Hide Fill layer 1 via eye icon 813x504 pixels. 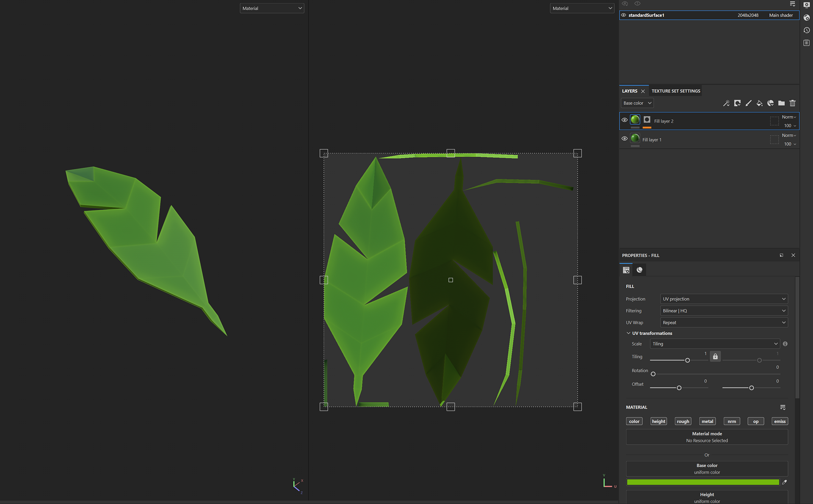tap(625, 139)
